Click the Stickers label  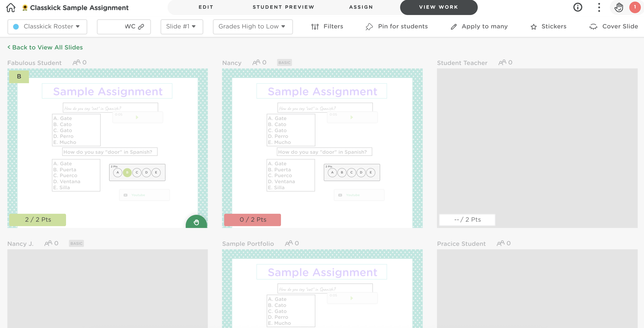pyautogui.click(x=554, y=26)
